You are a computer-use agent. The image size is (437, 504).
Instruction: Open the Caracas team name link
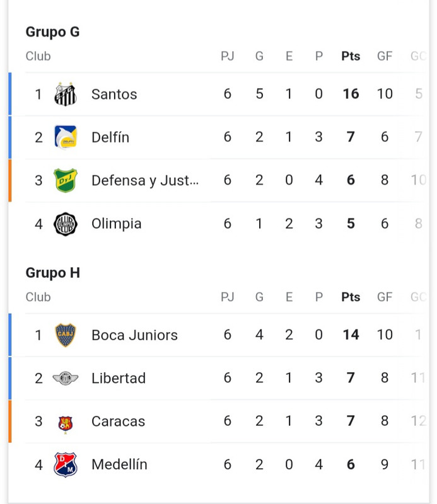tap(118, 421)
